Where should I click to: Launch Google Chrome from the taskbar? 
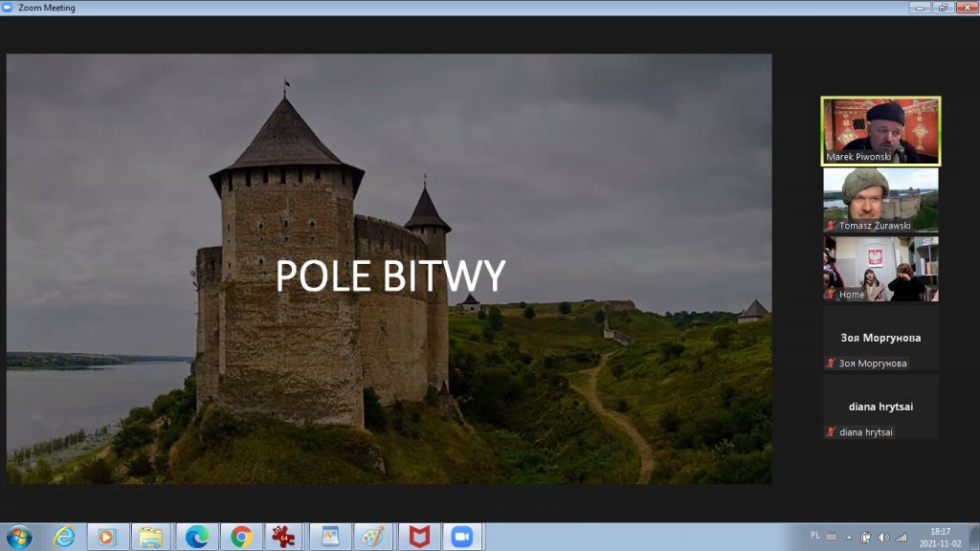tap(240, 537)
